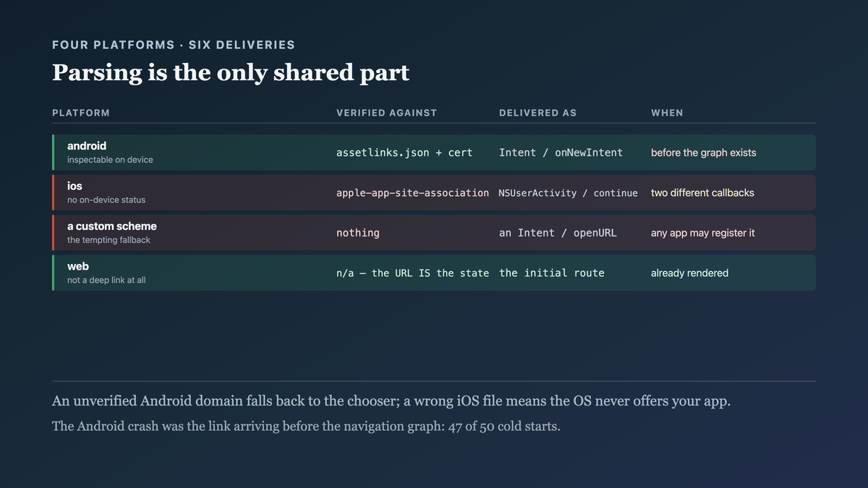
Task: Click 'the tempting fallback' subtitle
Action: (x=109, y=240)
